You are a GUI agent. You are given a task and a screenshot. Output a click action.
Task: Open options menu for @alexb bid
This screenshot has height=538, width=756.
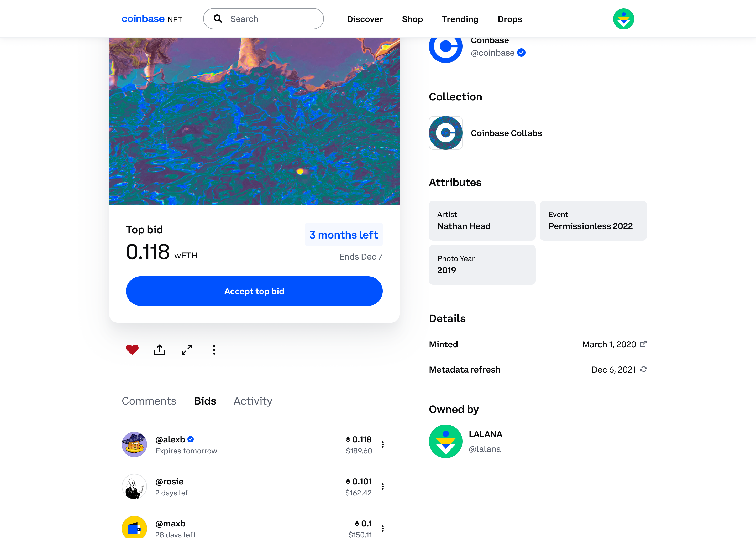click(383, 444)
